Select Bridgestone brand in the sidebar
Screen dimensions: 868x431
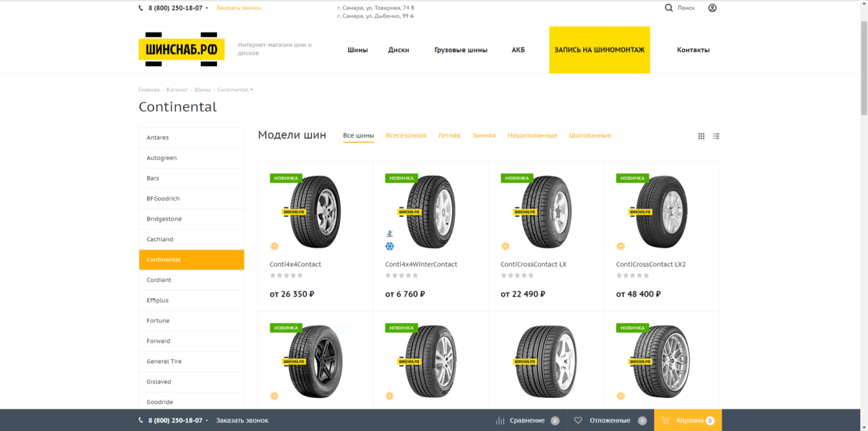tap(192, 219)
